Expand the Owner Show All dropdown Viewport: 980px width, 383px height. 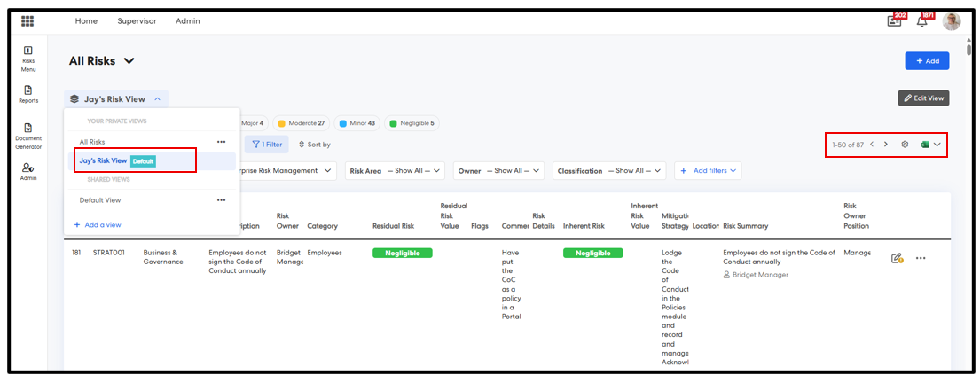(x=499, y=170)
